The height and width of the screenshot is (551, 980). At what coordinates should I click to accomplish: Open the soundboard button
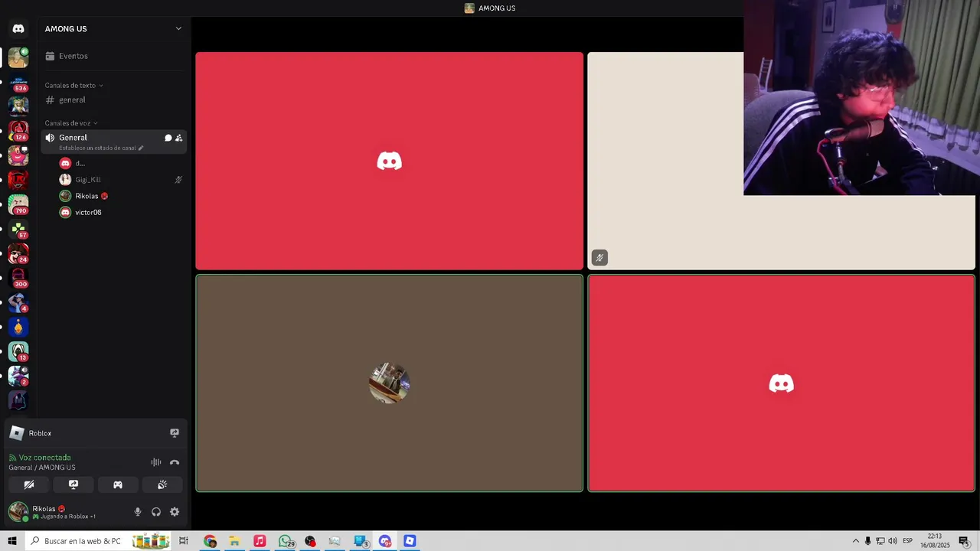coord(162,484)
